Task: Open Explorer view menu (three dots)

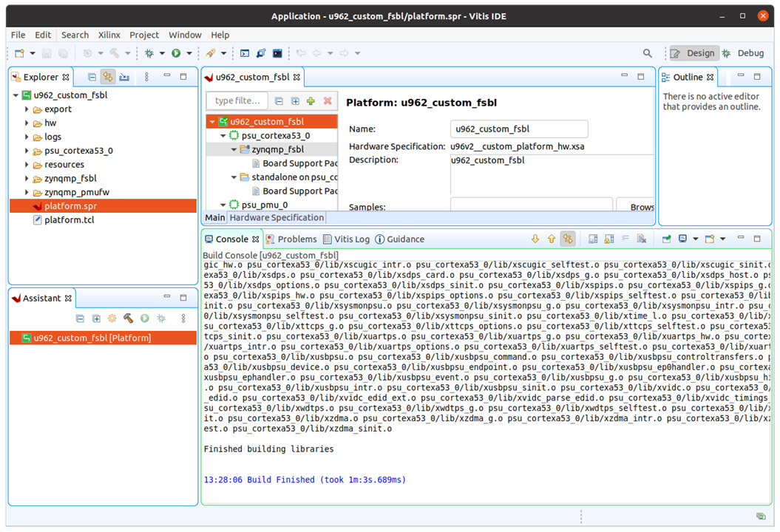Action: (146, 77)
